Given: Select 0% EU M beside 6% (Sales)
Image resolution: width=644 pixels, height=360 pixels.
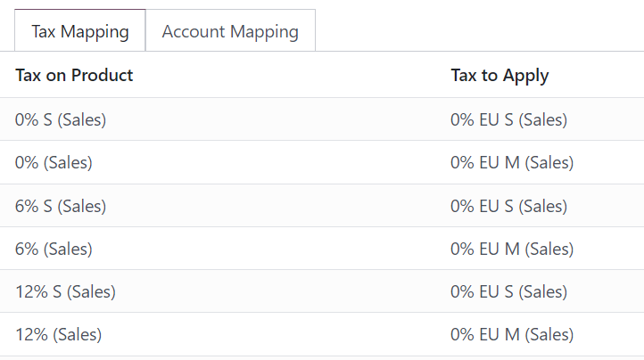Looking at the screenshot, I should click(511, 249).
